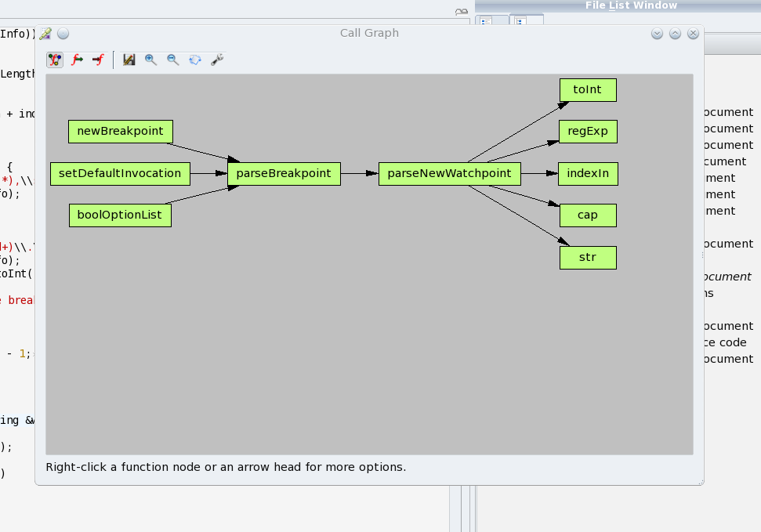
Task: Open the Call Graph window menu icon
Action: 45,34
